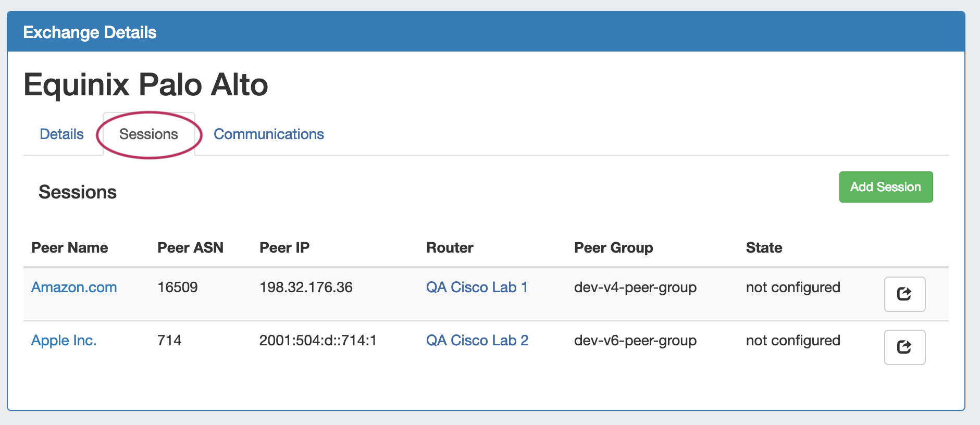Click the share icon for the Apple Inc. session
Viewport: 980px width, 425px height.
904,347
